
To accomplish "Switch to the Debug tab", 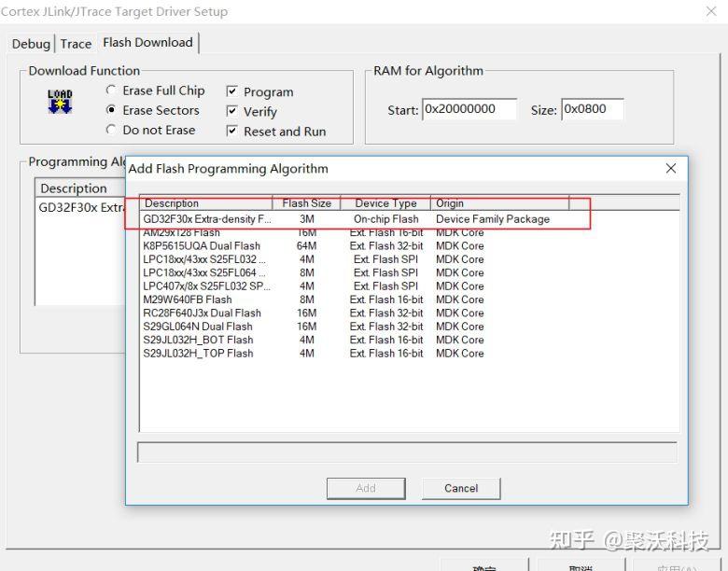I will tap(31, 44).
